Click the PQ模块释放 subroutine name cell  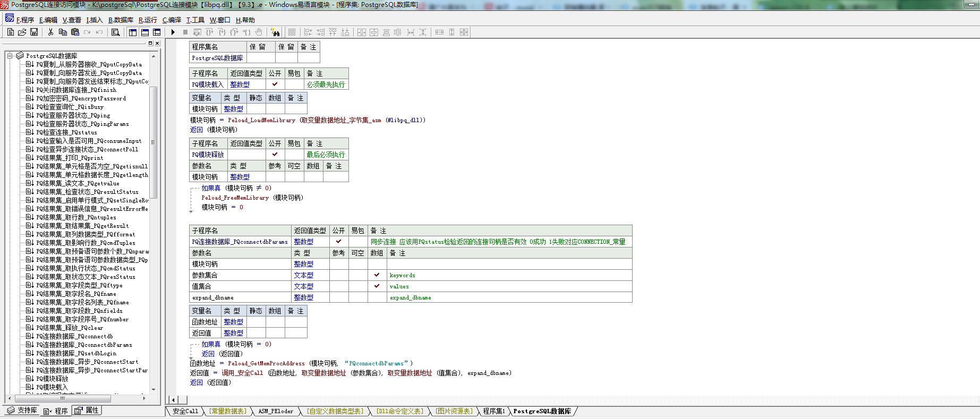(x=208, y=155)
